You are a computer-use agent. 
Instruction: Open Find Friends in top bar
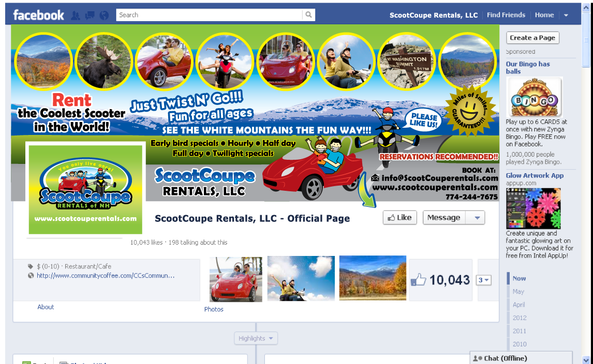pyautogui.click(x=506, y=15)
